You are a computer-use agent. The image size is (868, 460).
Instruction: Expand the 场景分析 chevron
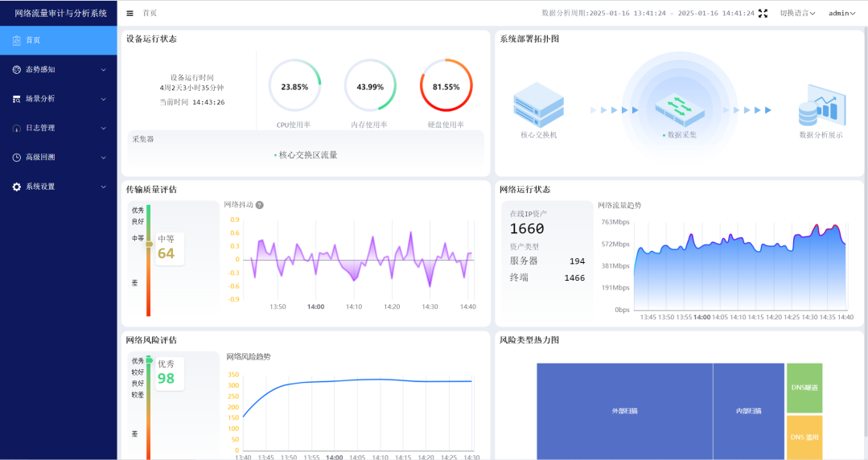point(104,99)
